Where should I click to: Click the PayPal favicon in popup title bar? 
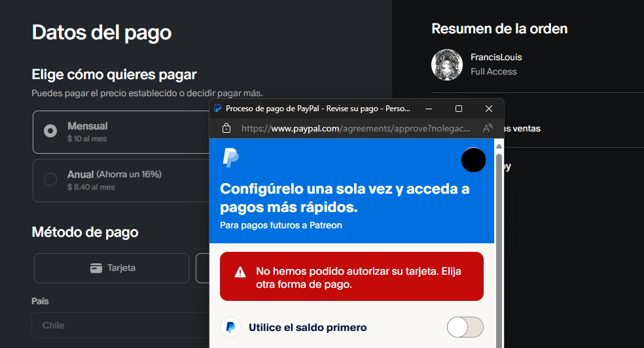pyautogui.click(x=218, y=109)
